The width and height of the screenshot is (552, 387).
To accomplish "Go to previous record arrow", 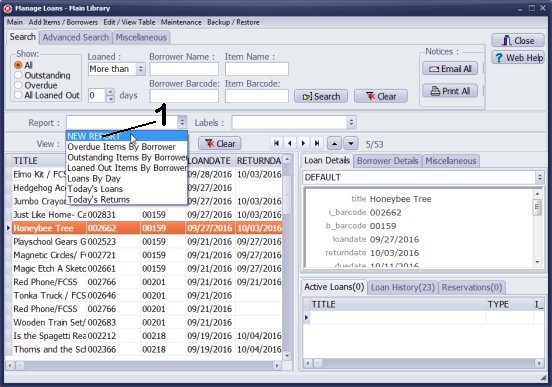I will point(290,143).
